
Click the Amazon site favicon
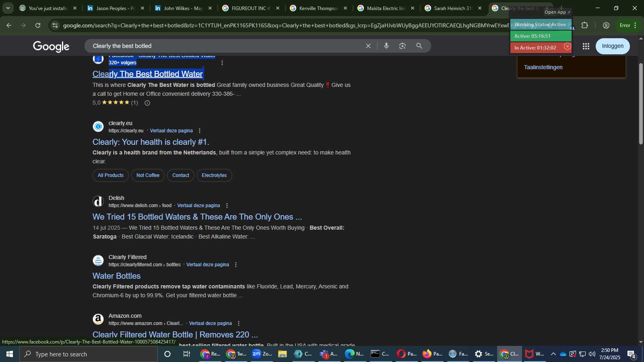(x=98, y=319)
